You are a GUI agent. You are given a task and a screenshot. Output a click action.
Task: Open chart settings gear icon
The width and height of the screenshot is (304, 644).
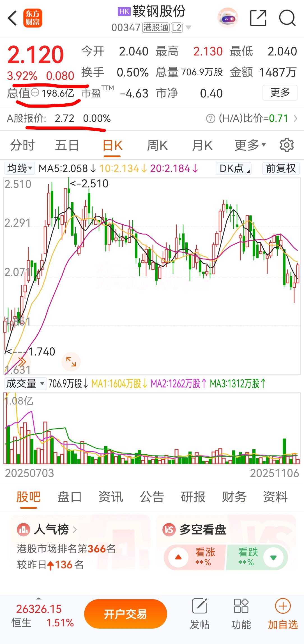[287, 145]
